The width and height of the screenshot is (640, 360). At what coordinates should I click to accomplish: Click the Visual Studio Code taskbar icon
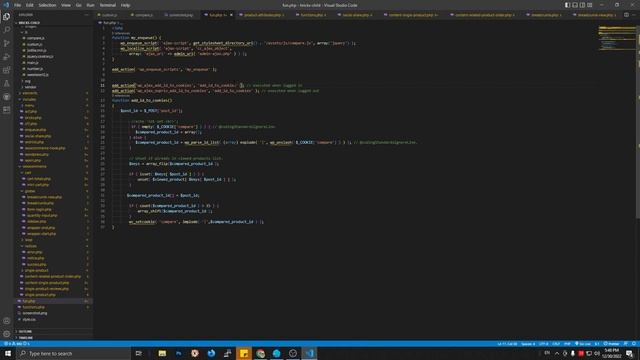pyautogui.click(x=309, y=353)
